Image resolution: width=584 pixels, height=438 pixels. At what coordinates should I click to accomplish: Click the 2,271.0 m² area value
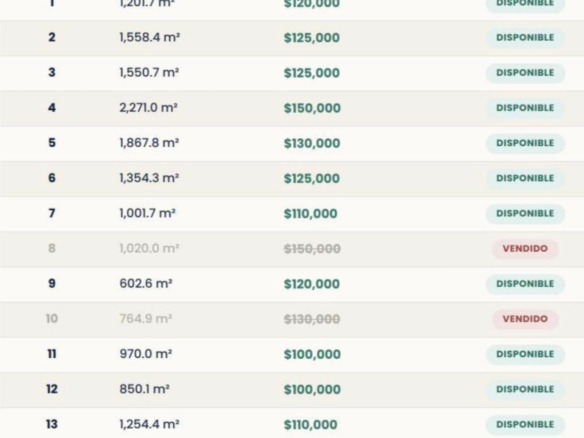coord(148,108)
